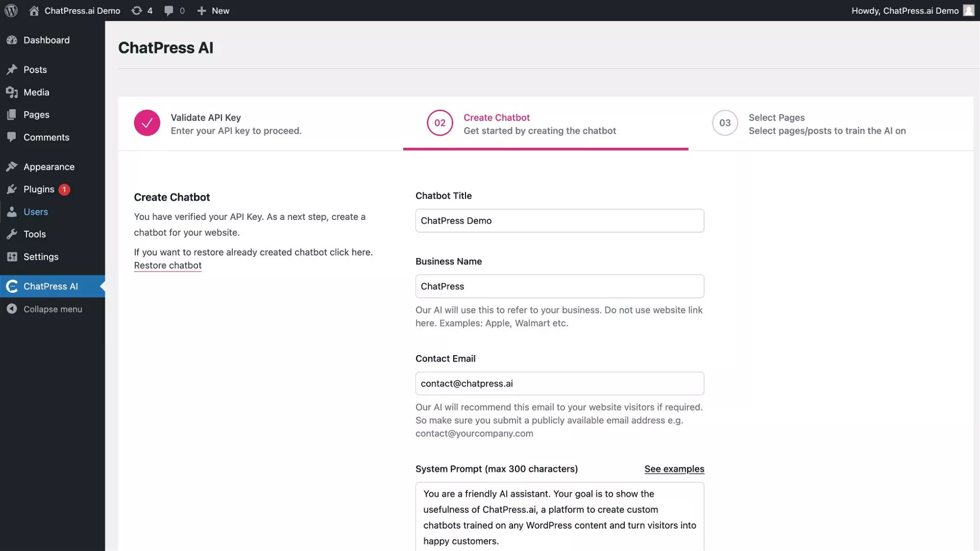Click the Restore chatbot link
Image resolution: width=980 pixels, height=551 pixels.
point(167,265)
